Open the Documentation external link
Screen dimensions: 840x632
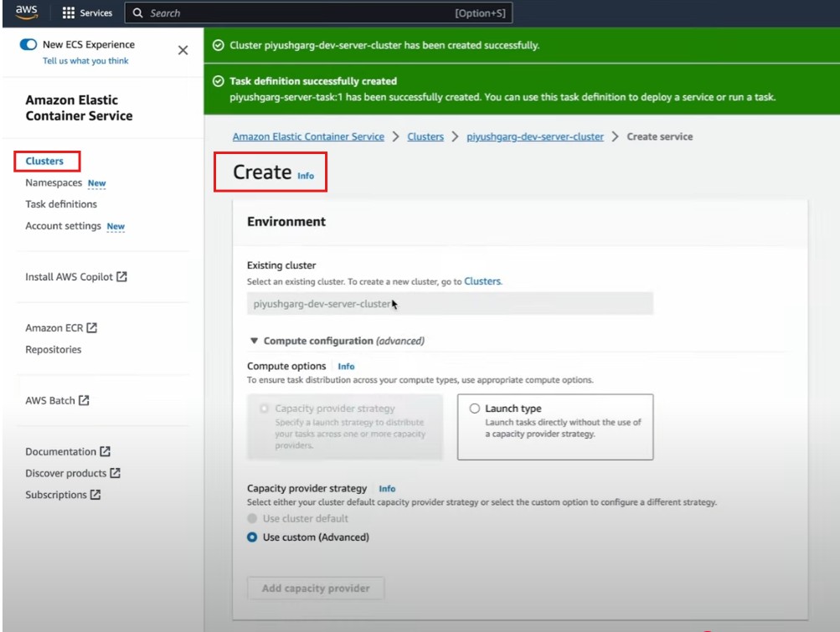click(67, 452)
